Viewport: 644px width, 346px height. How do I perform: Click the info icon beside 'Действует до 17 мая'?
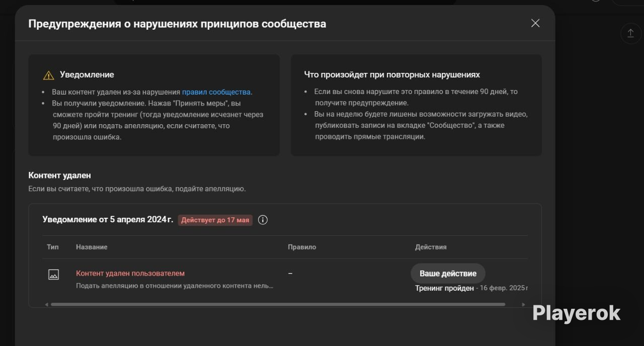263,220
